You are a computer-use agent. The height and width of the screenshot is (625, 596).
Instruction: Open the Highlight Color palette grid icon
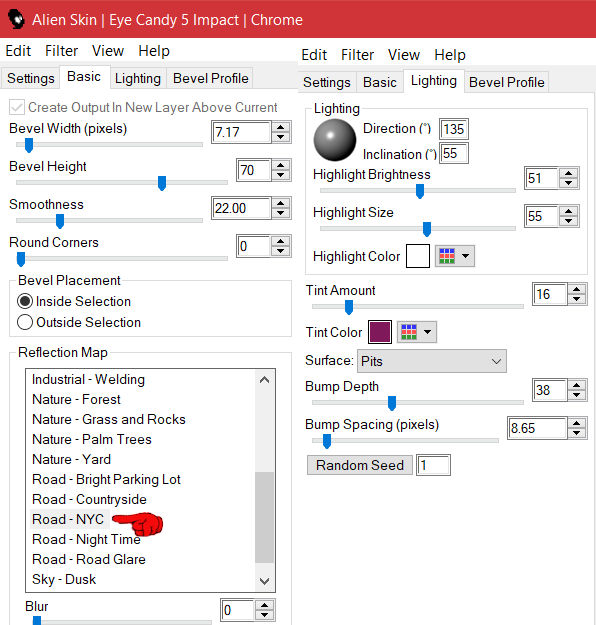447,256
